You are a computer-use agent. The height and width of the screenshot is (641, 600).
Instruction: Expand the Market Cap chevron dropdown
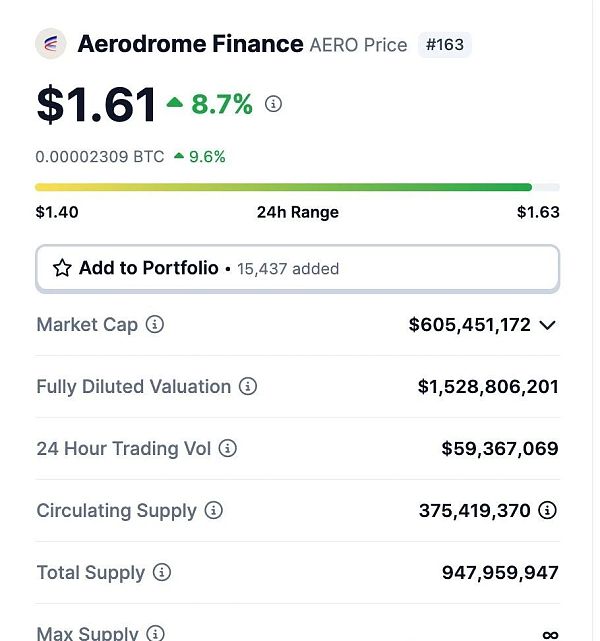pos(547,325)
